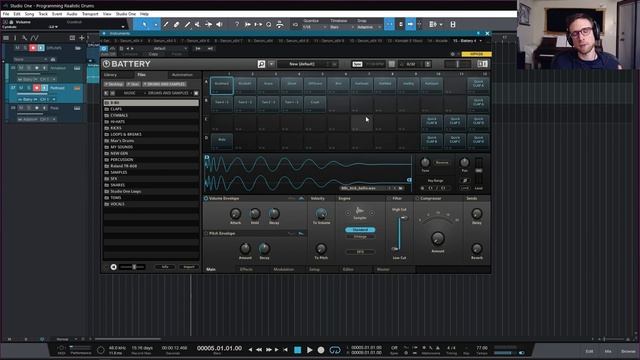Switch to Battery Automation tab
Image resolution: width=640 pixels, height=360 pixels.
click(x=182, y=75)
